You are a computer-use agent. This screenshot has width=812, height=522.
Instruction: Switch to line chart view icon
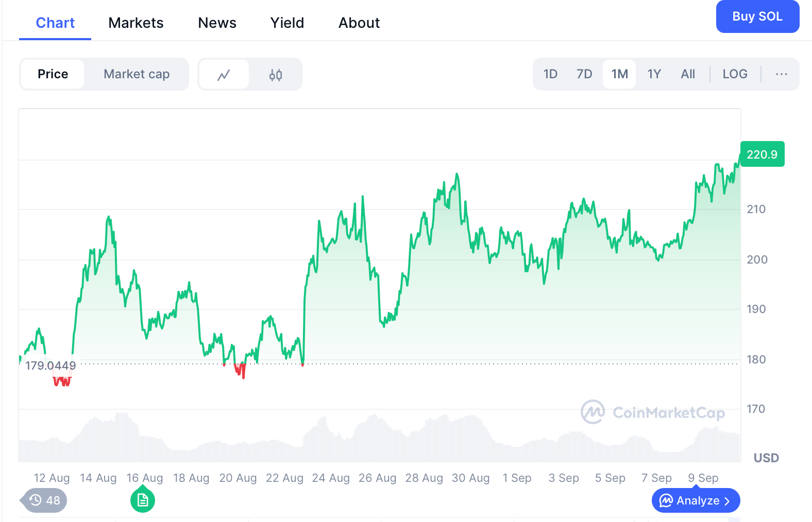tap(224, 75)
